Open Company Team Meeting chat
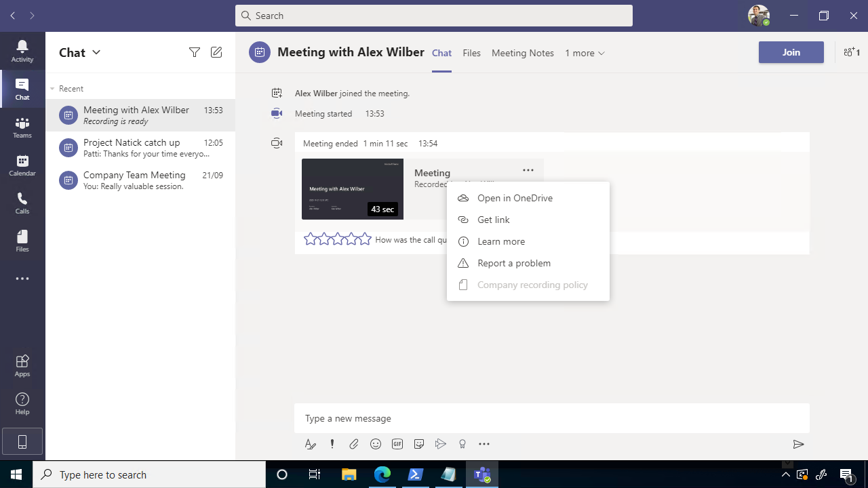 140,180
